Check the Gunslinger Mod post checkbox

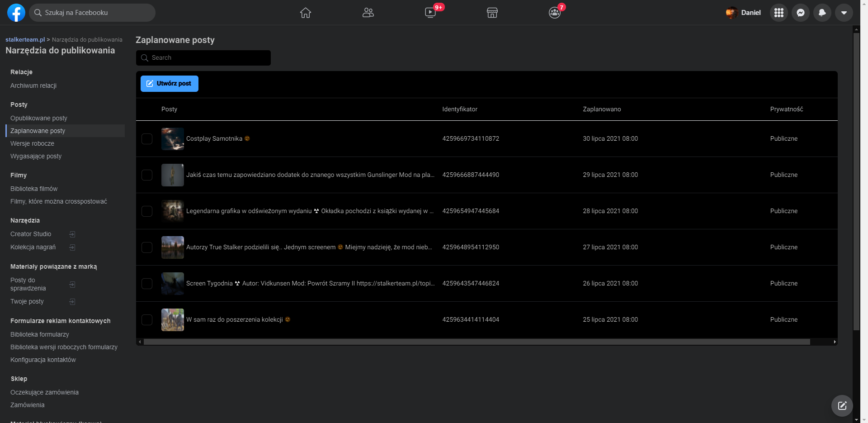click(147, 175)
